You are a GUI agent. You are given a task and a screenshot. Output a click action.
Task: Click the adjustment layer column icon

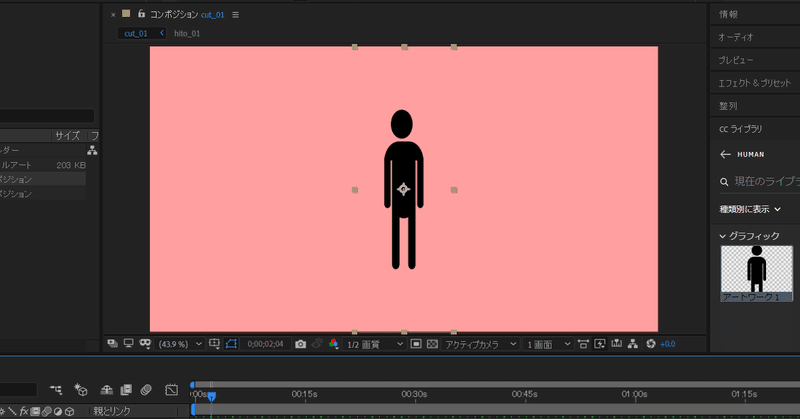58,411
